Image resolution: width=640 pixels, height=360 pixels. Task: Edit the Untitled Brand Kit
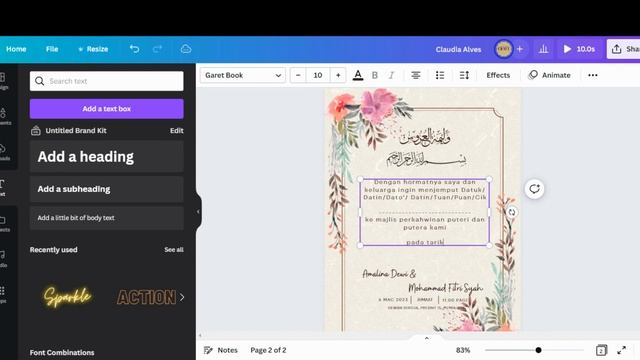177,131
